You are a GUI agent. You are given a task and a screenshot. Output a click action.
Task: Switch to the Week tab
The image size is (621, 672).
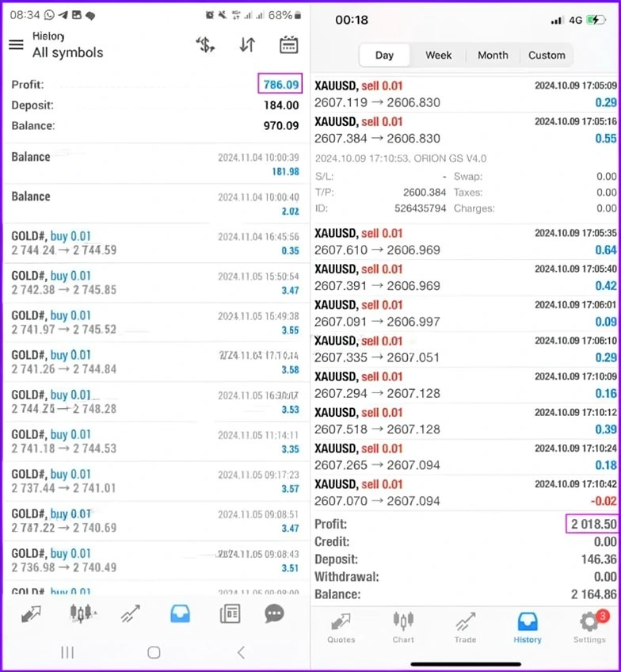(438, 55)
